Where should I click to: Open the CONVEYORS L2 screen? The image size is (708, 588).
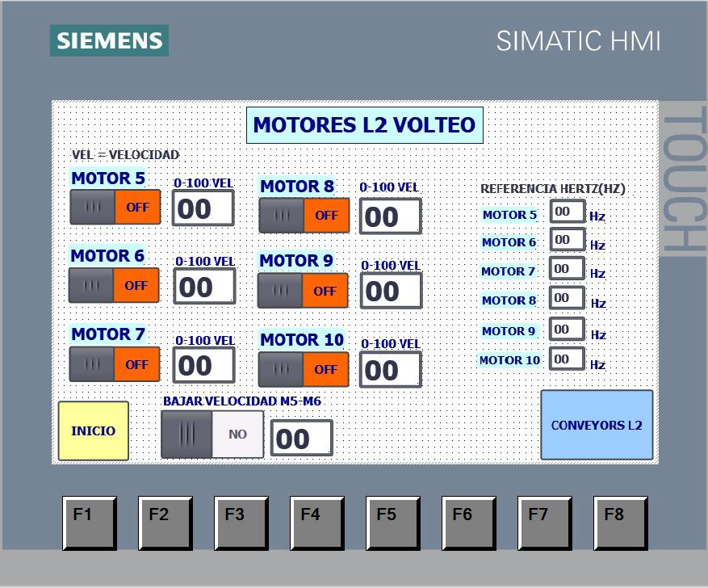click(597, 424)
